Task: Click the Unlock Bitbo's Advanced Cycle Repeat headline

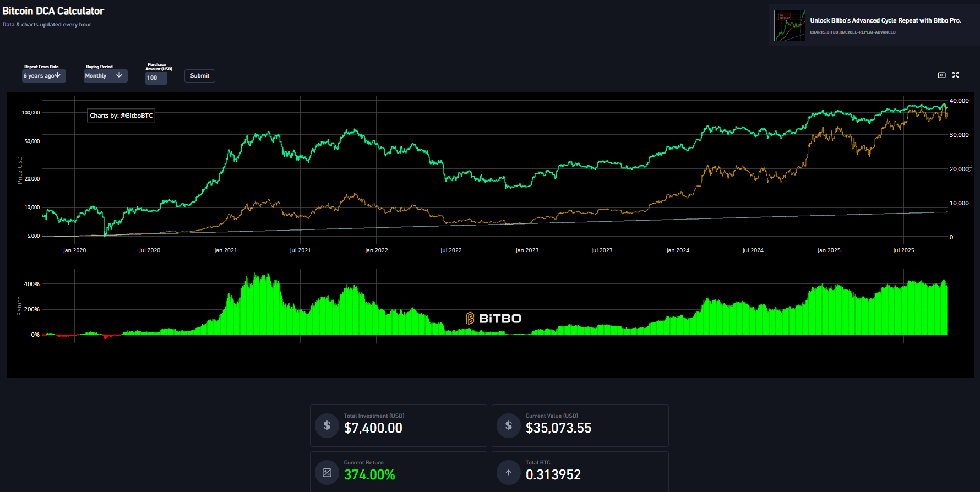Action: coord(885,20)
